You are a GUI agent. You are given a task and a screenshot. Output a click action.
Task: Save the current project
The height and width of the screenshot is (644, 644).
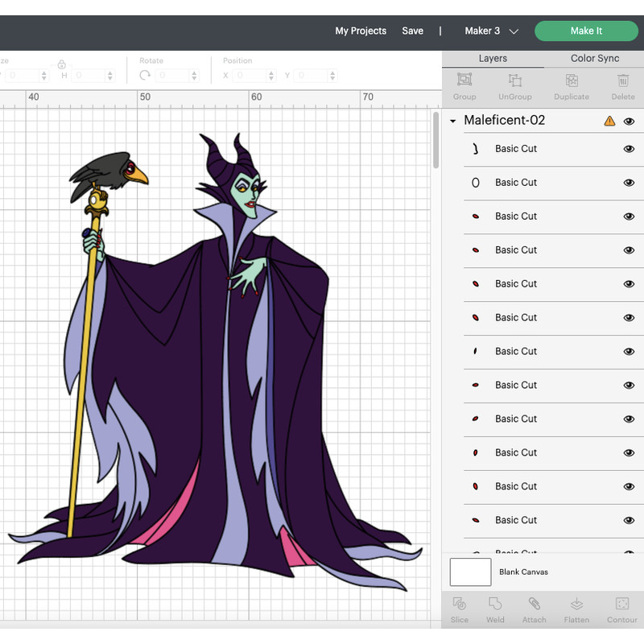tap(412, 31)
